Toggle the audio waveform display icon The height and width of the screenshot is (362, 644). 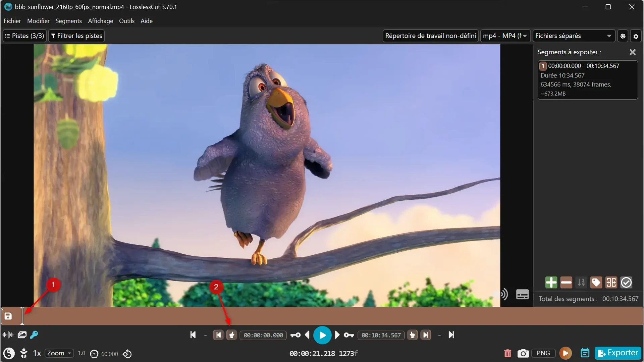tap(8, 335)
